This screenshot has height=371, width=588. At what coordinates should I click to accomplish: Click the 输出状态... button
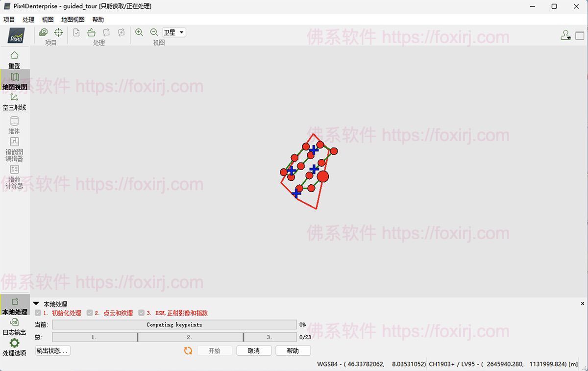[x=53, y=350]
